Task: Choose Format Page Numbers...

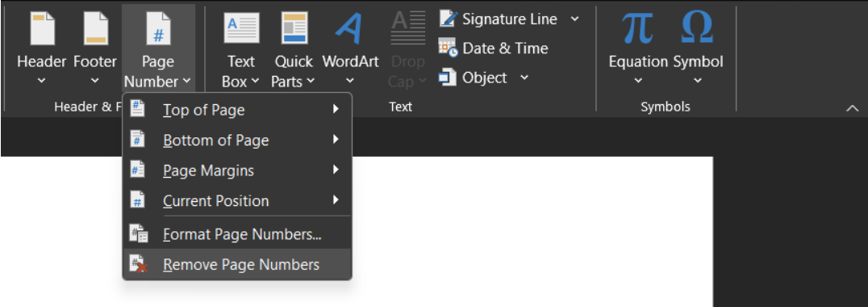Action: pos(237,233)
